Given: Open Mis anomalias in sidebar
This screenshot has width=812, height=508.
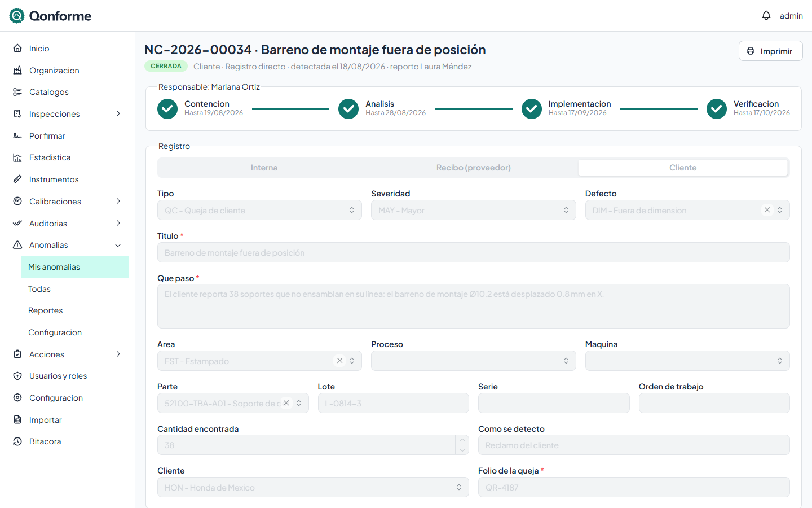Looking at the screenshot, I should point(75,267).
